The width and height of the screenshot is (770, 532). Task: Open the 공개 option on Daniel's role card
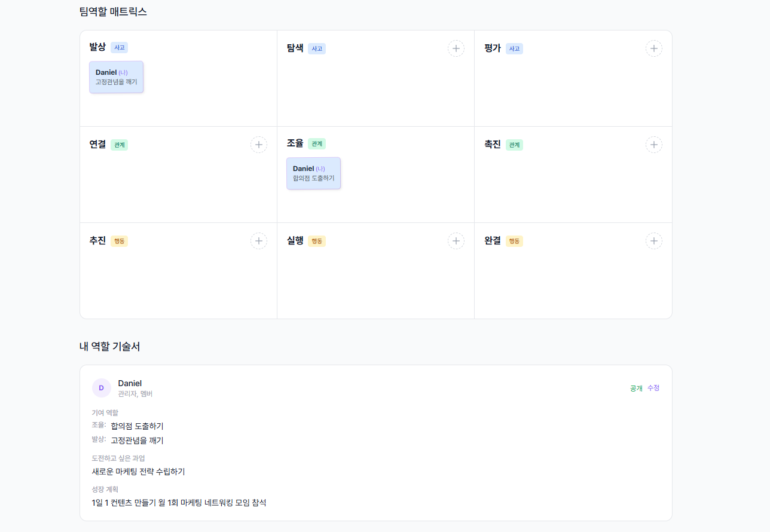point(635,388)
